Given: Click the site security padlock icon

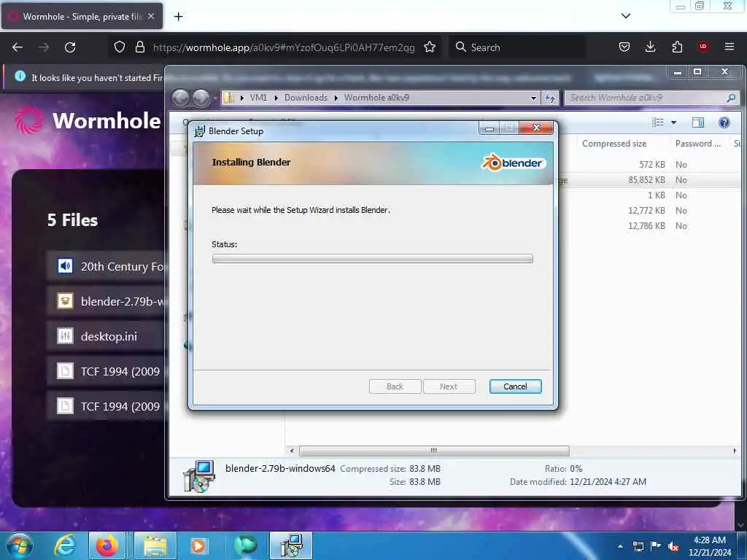Looking at the screenshot, I should point(139,47).
